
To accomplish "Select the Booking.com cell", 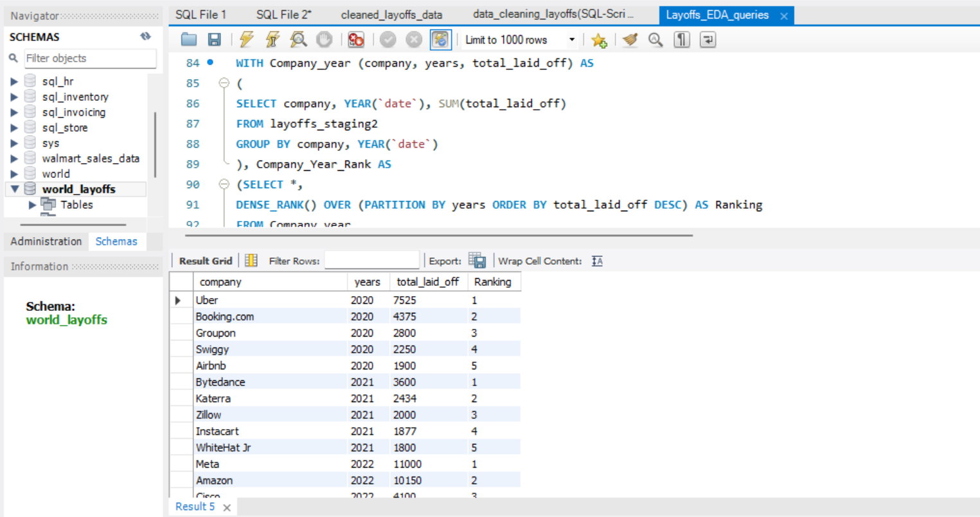I will click(x=270, y=317).
